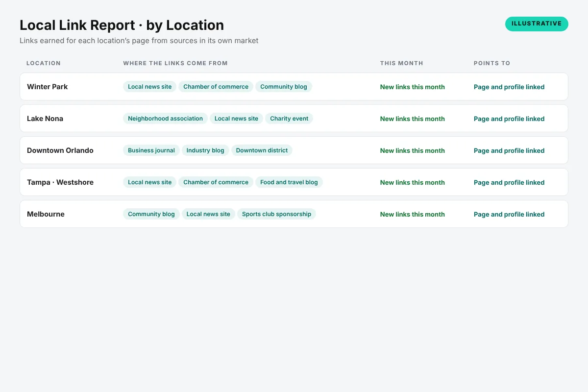Click New links this month for Downtown Orlando
588x392 pixels.
coord(413,150)
